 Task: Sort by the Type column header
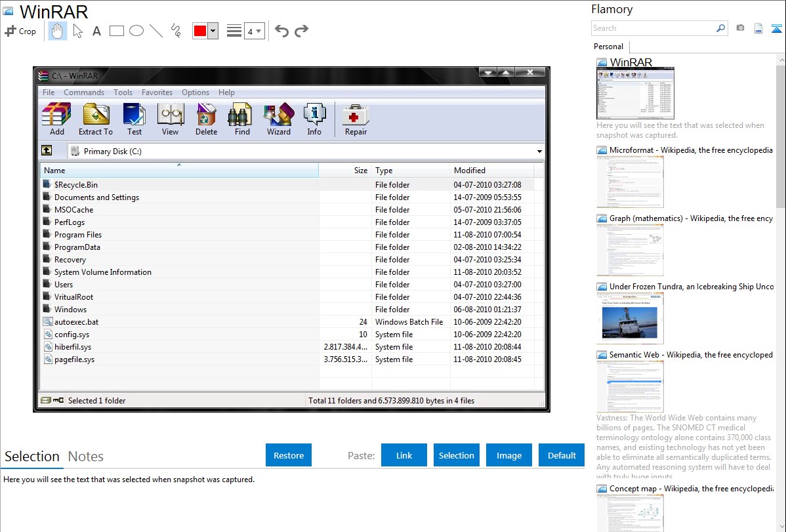411,171
